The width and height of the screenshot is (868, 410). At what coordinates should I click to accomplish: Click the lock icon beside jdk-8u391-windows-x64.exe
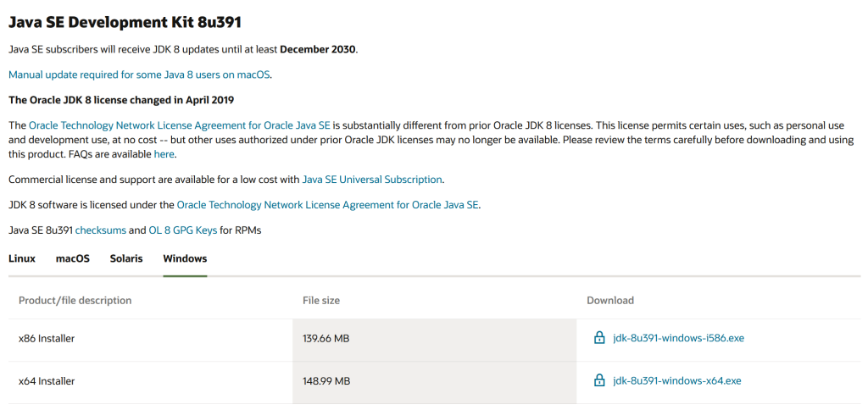tap(599, 380)
